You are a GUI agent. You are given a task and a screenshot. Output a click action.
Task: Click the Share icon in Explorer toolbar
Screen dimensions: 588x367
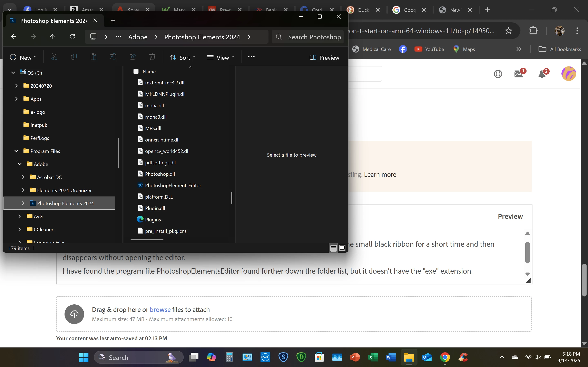click(133, 57)
